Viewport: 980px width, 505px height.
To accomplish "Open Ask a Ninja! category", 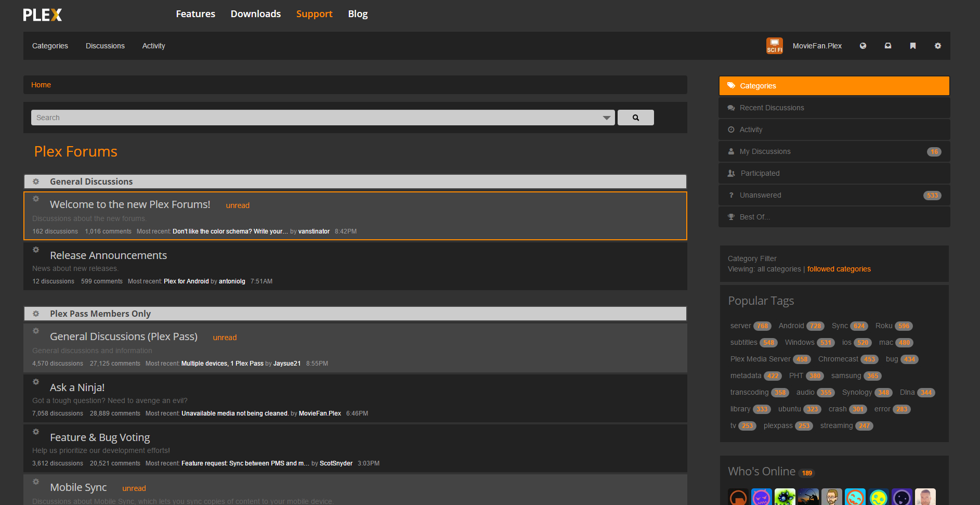I will point(77,387).
